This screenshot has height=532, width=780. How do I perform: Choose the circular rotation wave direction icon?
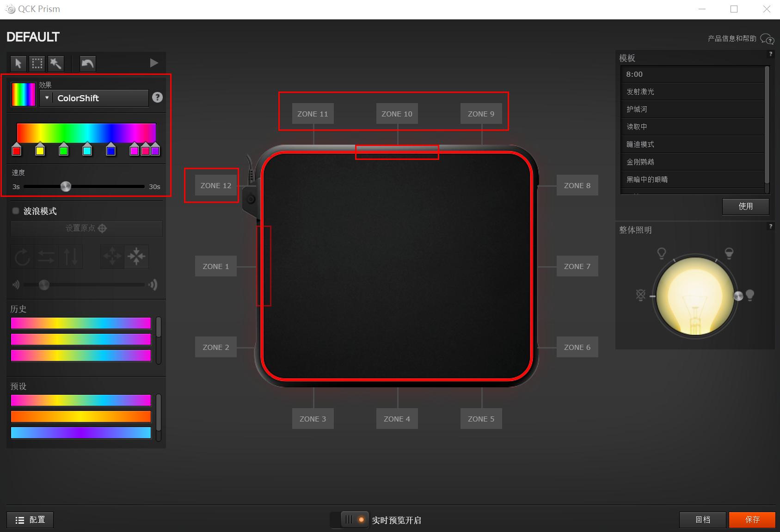tap(22, 257)
